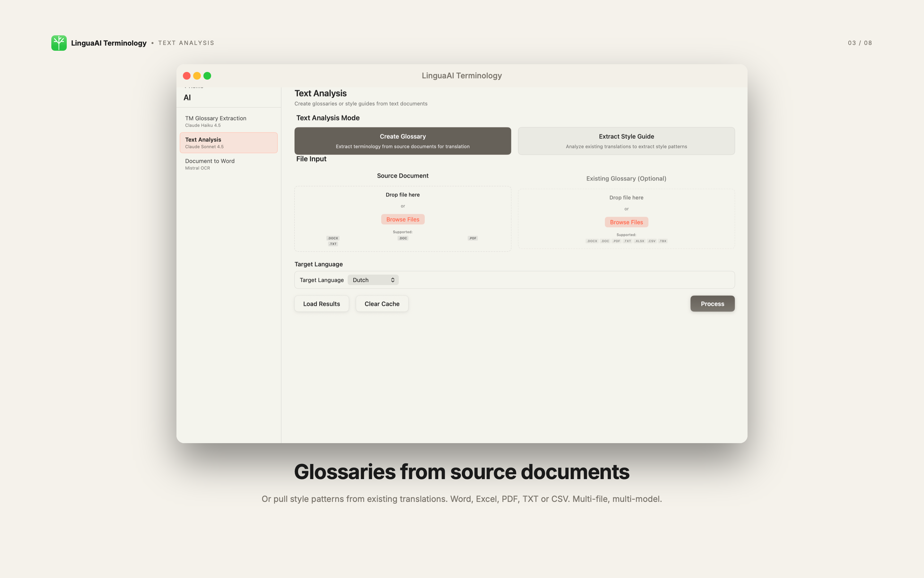The image size is (924, 578).
Task: Click .DOCX tag in Source Document box
Action: click(x=333, y=238)
